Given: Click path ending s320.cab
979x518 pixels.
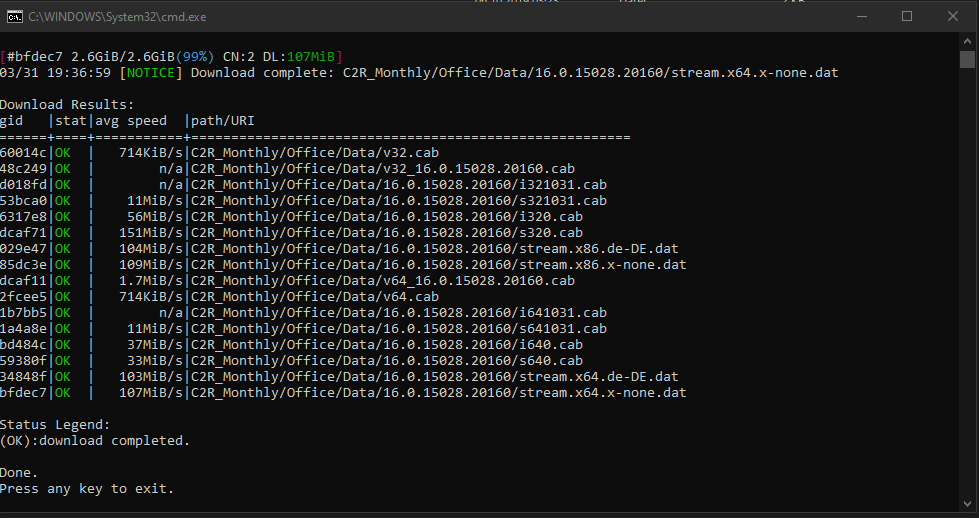Looking at the screenshot, I should point(387,233).
